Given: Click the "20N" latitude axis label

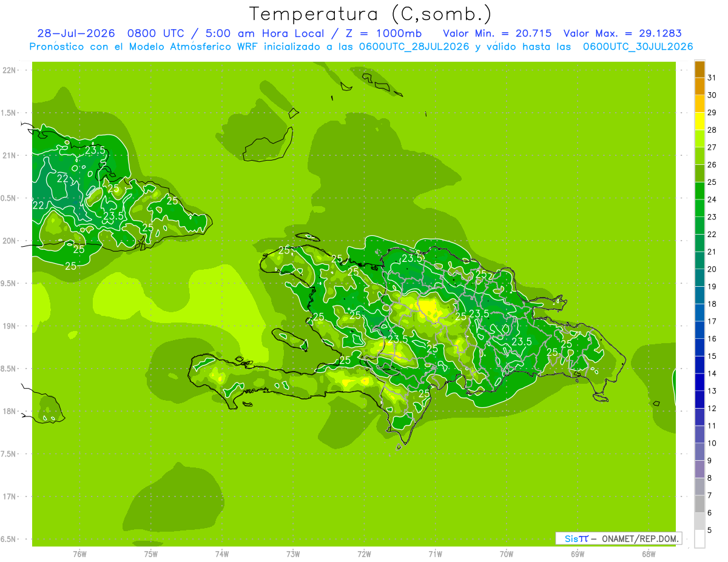Looking at the screenshot, I should click(x=10, y=241).
